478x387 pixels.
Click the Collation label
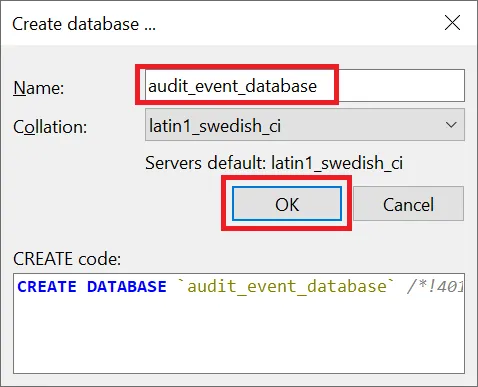(50, 127)
